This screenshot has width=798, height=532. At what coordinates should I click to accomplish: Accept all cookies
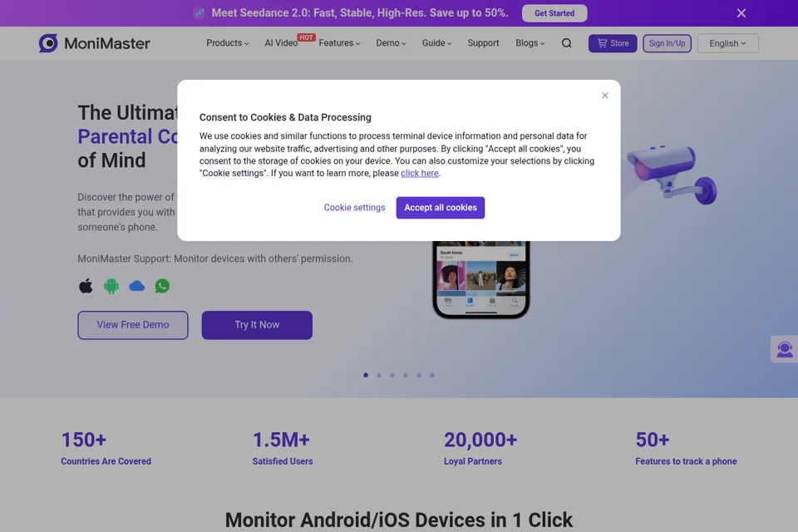(441, 208)
